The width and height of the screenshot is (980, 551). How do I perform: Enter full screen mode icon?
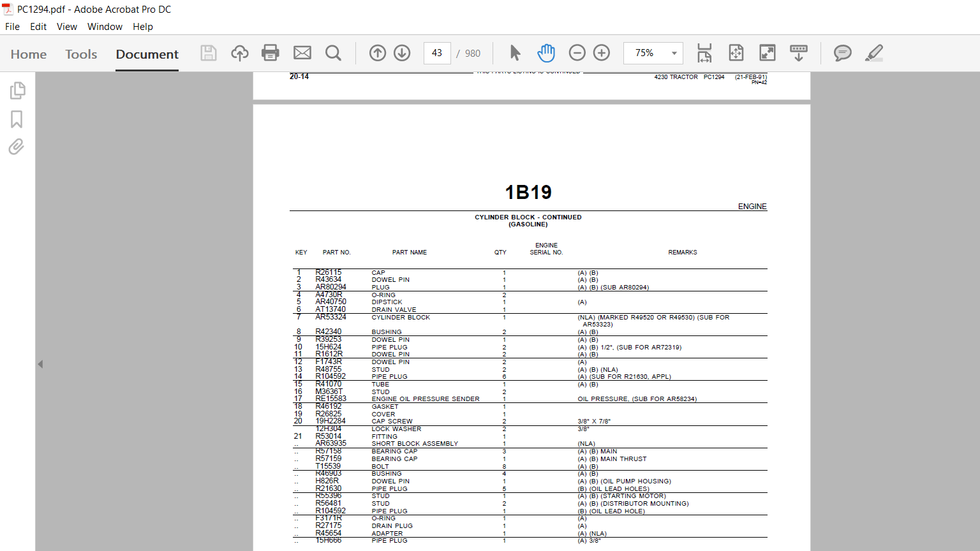[768, 53]
